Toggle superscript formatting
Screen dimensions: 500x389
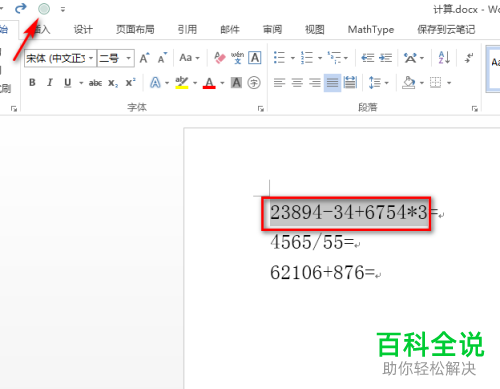point(130,82)
